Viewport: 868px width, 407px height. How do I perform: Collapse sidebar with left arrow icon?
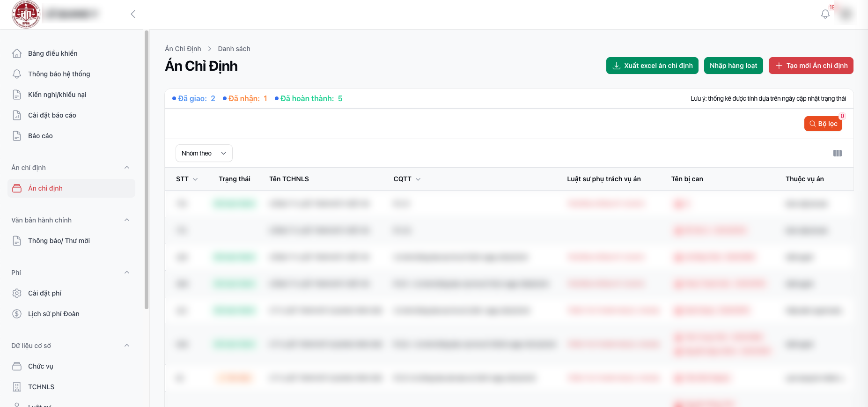(133, 14)
